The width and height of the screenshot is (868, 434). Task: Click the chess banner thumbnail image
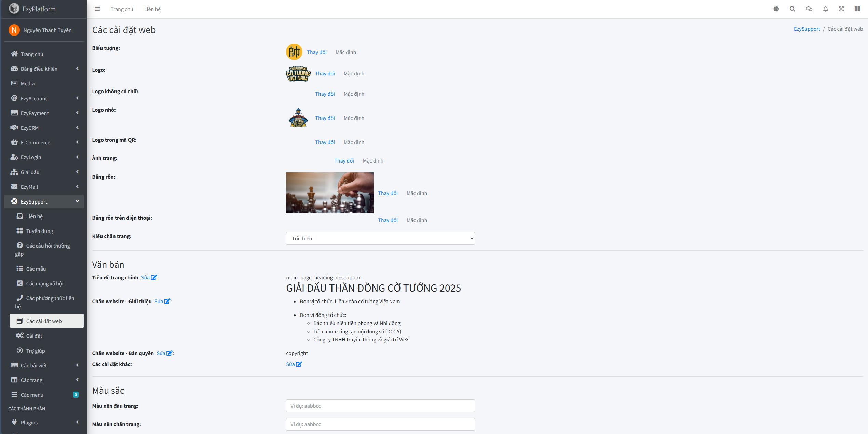(329, 193)
